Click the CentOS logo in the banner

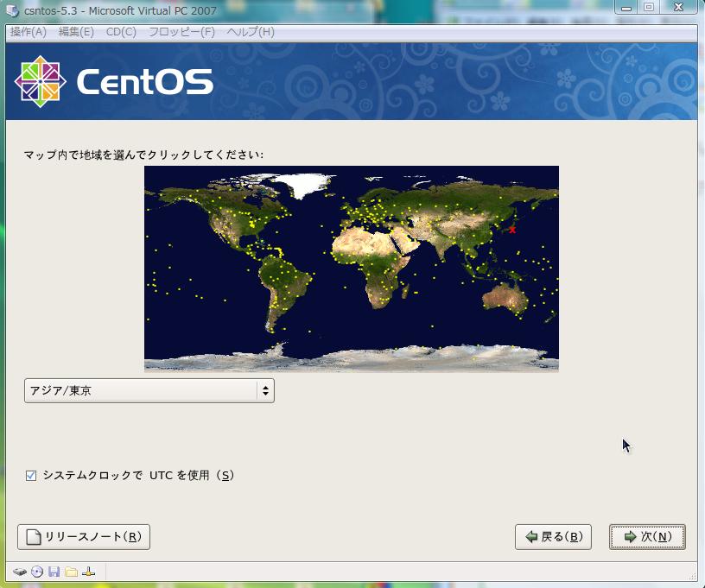[113, 82]
